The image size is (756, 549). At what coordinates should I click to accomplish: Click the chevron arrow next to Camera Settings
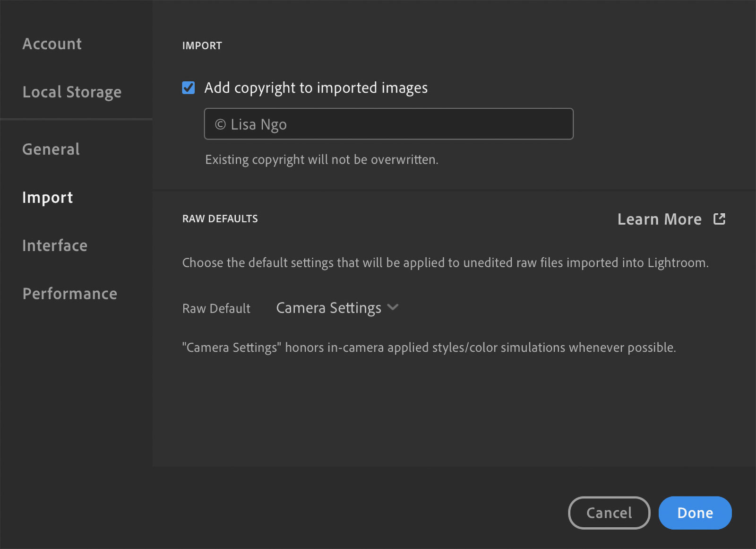click(x=393, y=307)
